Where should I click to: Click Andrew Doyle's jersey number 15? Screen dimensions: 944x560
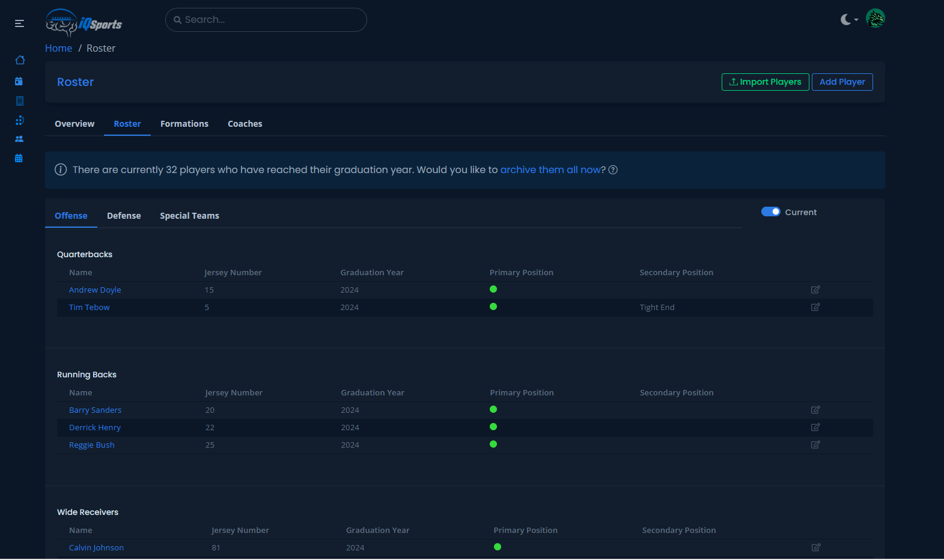(x=209, y=290)
